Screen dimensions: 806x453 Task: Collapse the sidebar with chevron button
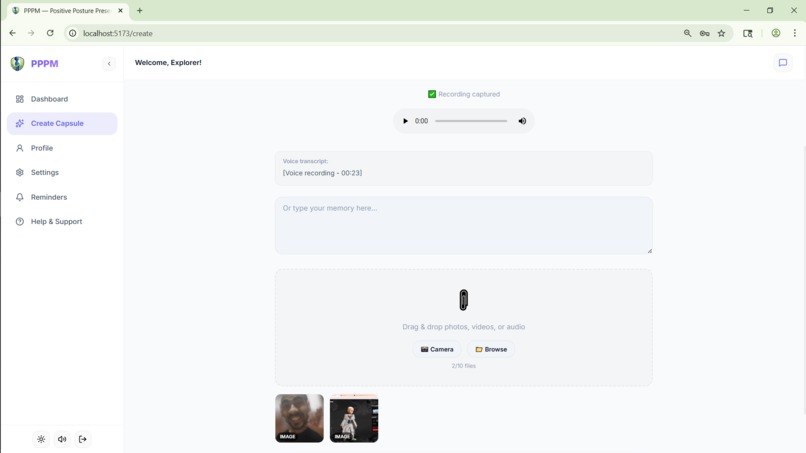coord(109,64)
